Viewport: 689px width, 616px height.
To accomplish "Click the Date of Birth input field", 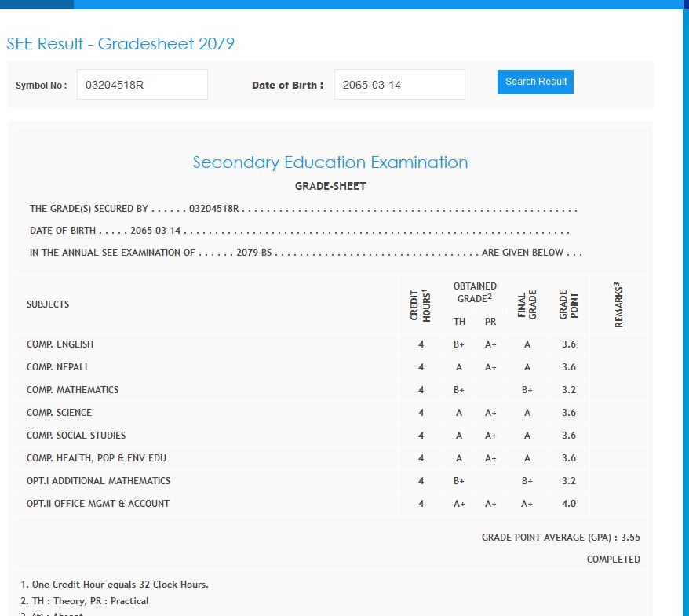I will click(x=399, y=85).
